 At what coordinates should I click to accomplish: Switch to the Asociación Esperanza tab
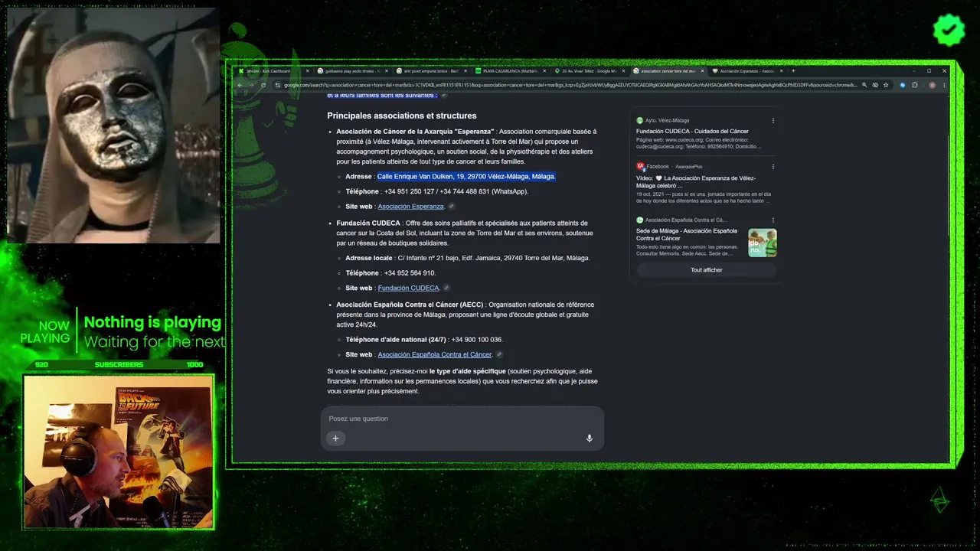coord(746,71)
